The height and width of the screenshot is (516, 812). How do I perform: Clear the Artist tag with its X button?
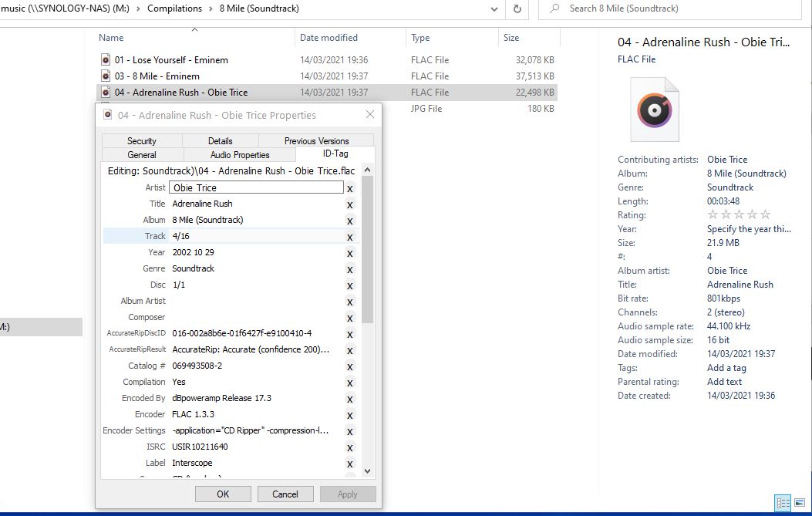[x=350, y=188]
